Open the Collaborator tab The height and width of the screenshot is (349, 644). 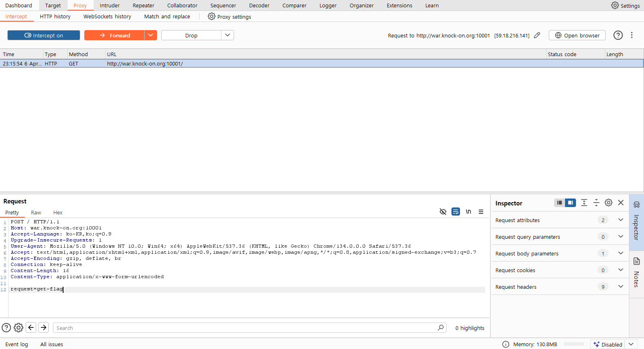click(182, 5)
